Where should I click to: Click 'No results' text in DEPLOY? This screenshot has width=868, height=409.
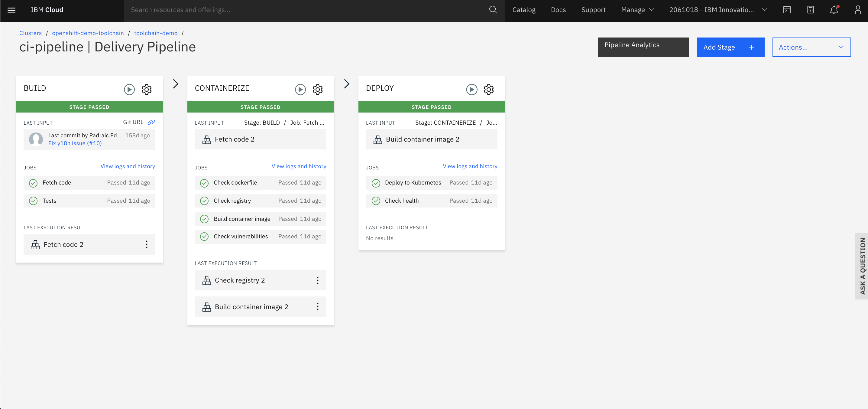379,238
